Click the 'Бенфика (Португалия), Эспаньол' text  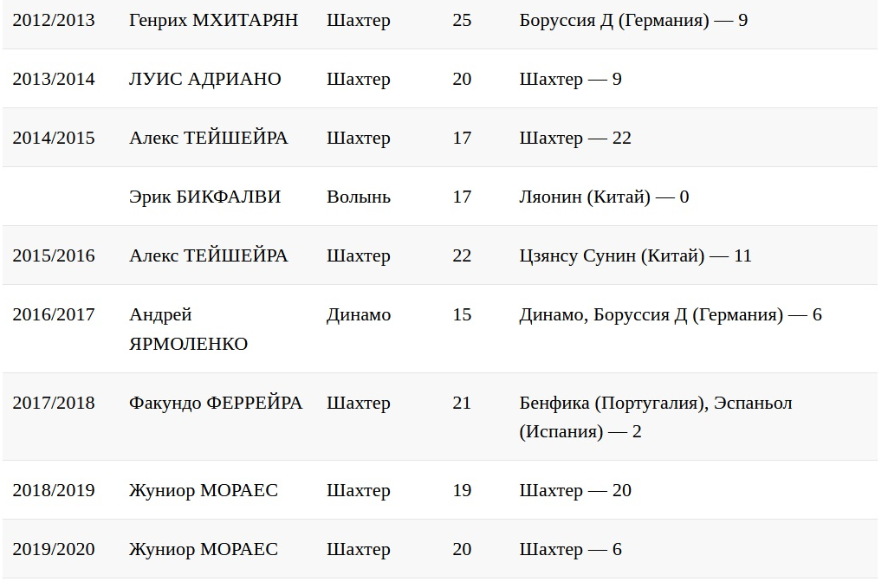656,403
